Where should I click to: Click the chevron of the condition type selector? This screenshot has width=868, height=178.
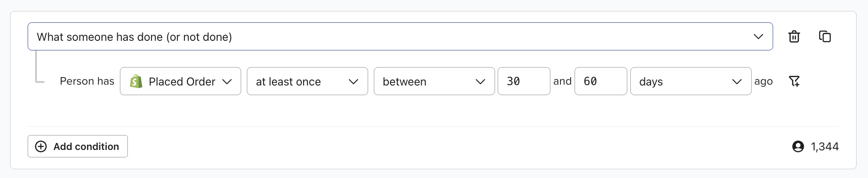tap(758, 36)
